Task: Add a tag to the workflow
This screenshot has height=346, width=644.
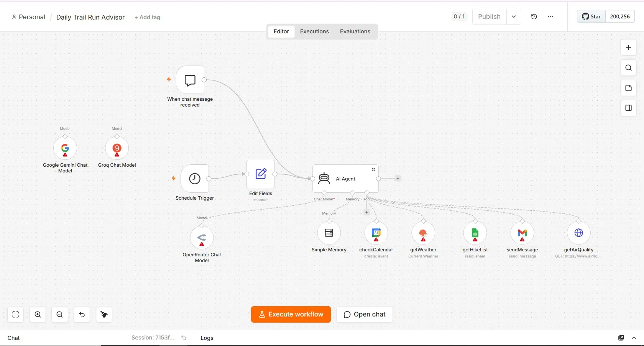Action: (147, 17)
